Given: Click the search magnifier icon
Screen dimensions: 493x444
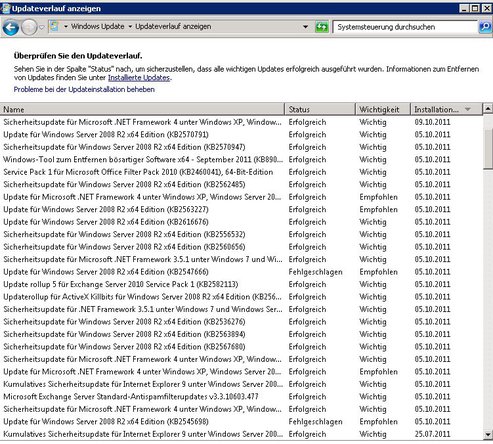Looking at the screenshot, I should tap(485, 27).
